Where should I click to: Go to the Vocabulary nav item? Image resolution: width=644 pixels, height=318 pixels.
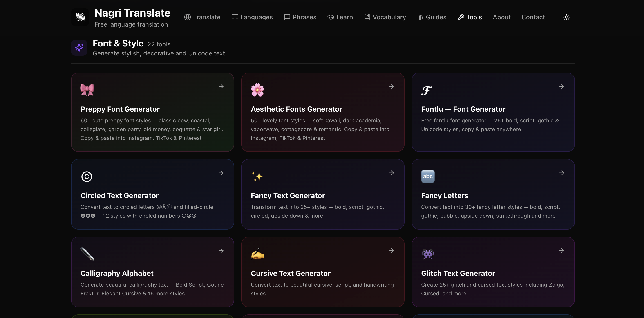(x=385, y=17)
